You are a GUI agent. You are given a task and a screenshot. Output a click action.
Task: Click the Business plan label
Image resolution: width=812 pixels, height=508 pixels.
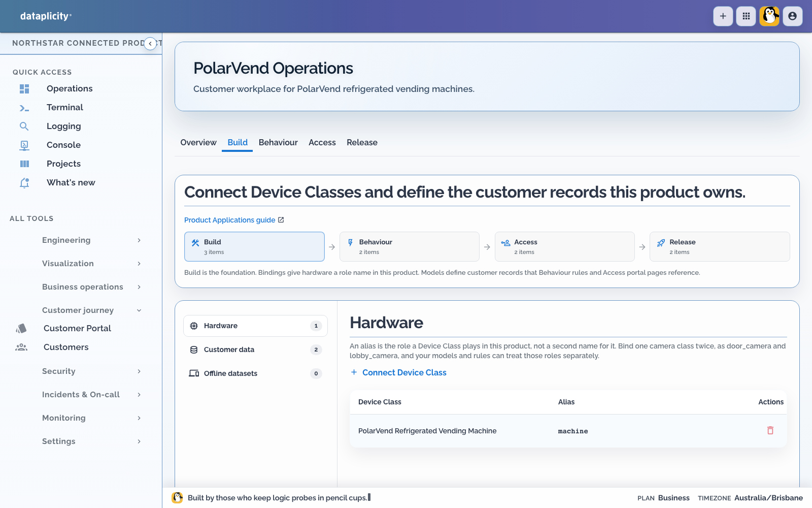point(674,498)
